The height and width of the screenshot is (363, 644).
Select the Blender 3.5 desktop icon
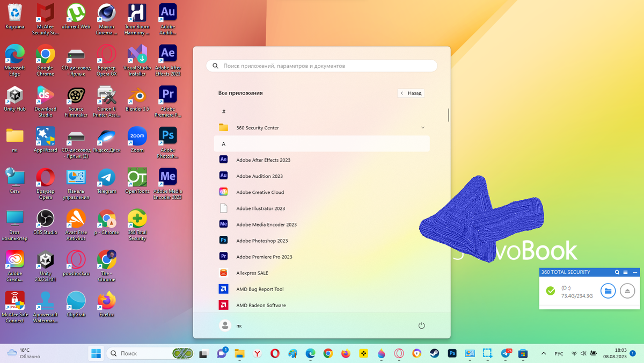137,98
